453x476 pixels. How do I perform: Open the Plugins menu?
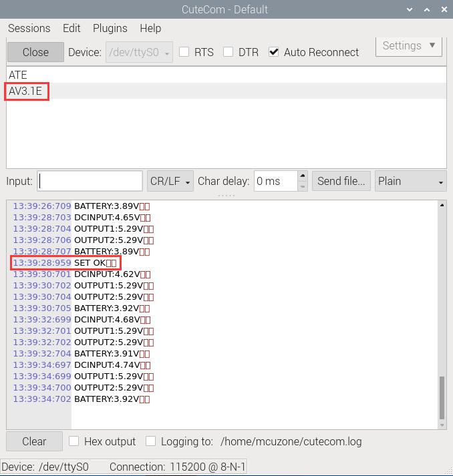pos(110,28)
